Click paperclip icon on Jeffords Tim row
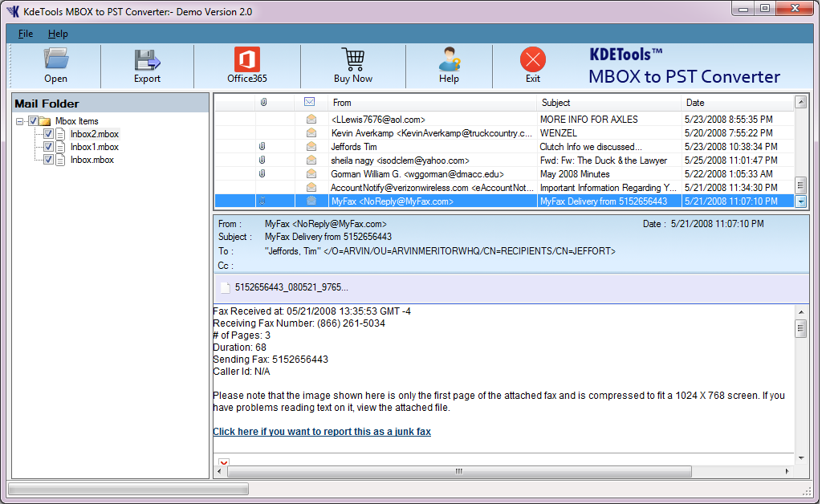 tap(262, 146)
